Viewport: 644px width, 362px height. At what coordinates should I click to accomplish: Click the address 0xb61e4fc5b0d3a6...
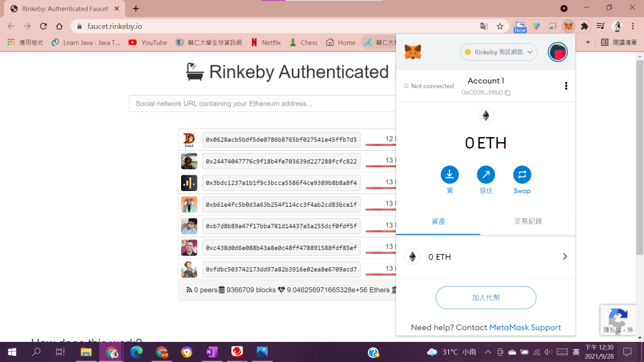click(281, 204)
